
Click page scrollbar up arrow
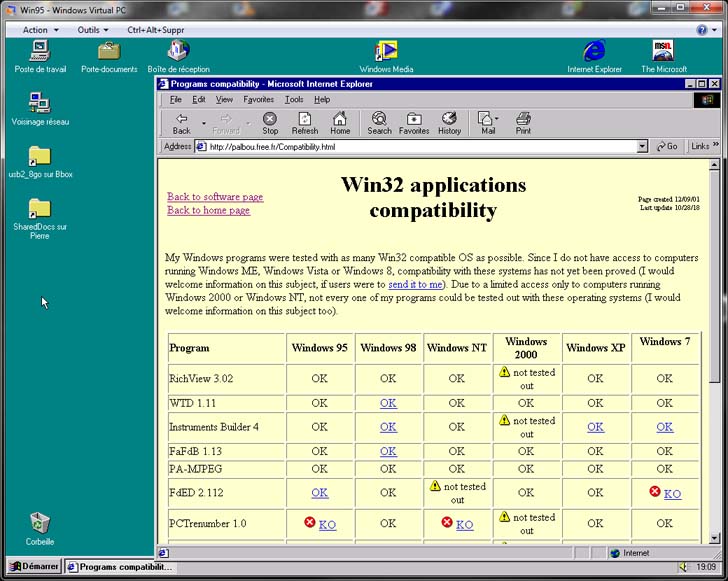pyautogui.click(x=714, y=164)
